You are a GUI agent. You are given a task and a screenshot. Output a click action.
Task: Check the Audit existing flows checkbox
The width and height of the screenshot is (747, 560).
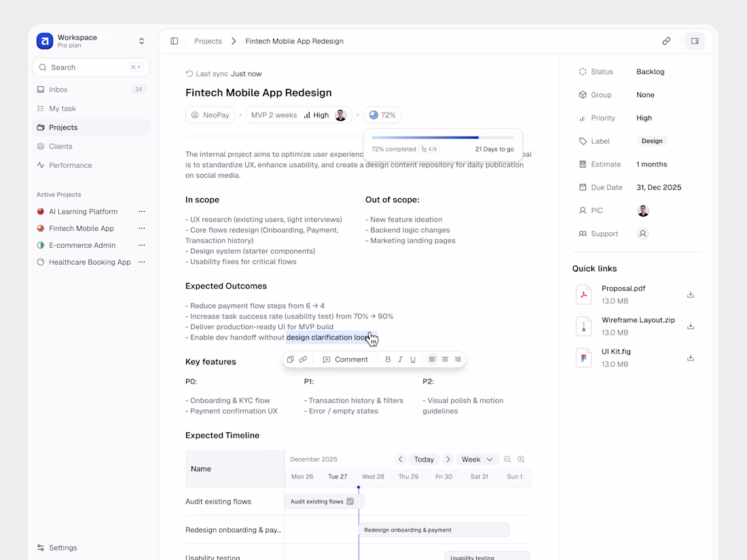pyautogui.click(x=350, y=502)
